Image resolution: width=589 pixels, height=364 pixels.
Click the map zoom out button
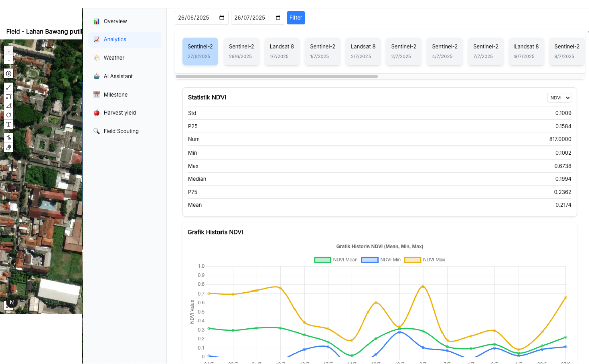(x=9, y=61)
